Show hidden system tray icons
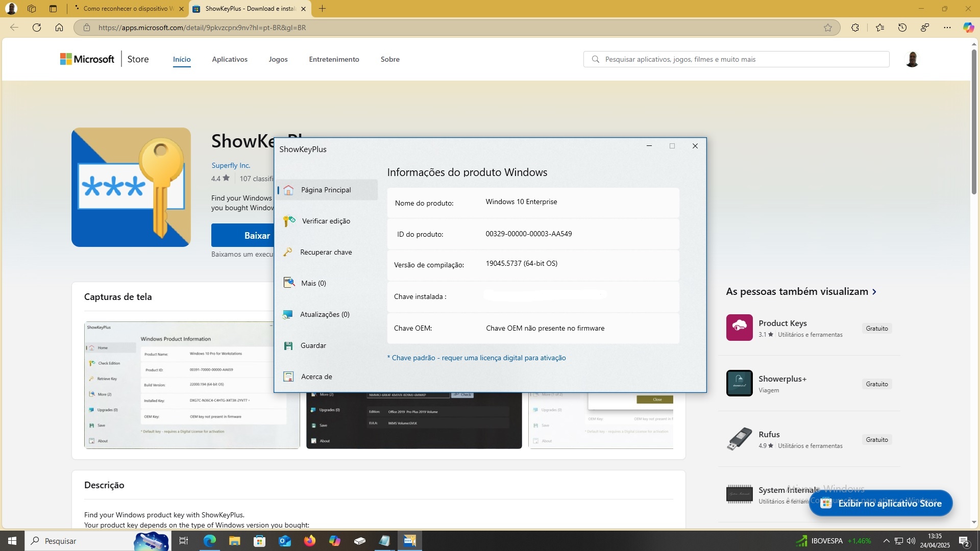The height and width of the screenshot is (551, 980). pos(886,541)
